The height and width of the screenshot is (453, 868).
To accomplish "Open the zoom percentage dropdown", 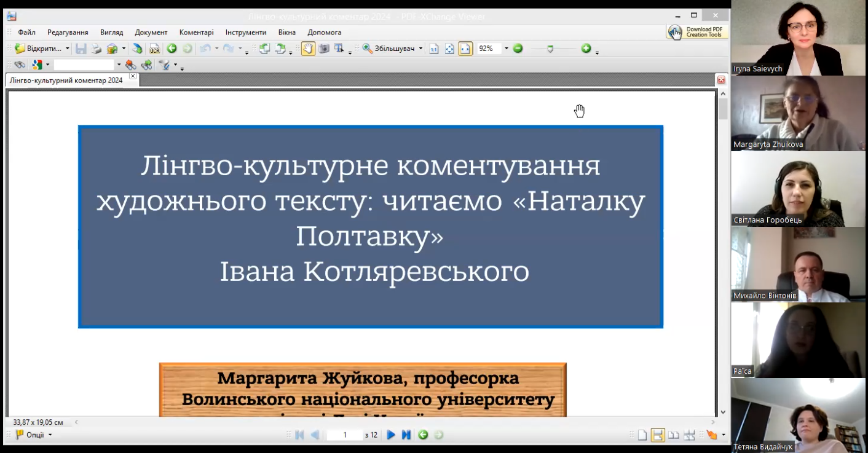I will [507, 49].
